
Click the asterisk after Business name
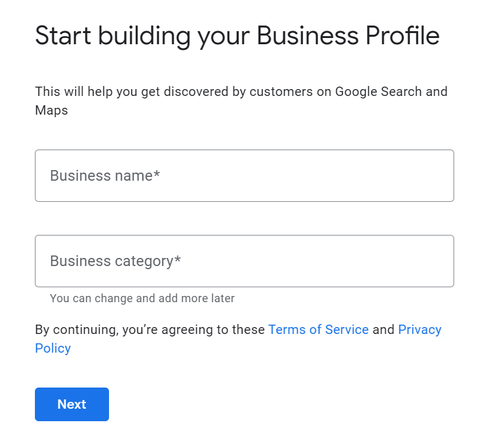156,174
